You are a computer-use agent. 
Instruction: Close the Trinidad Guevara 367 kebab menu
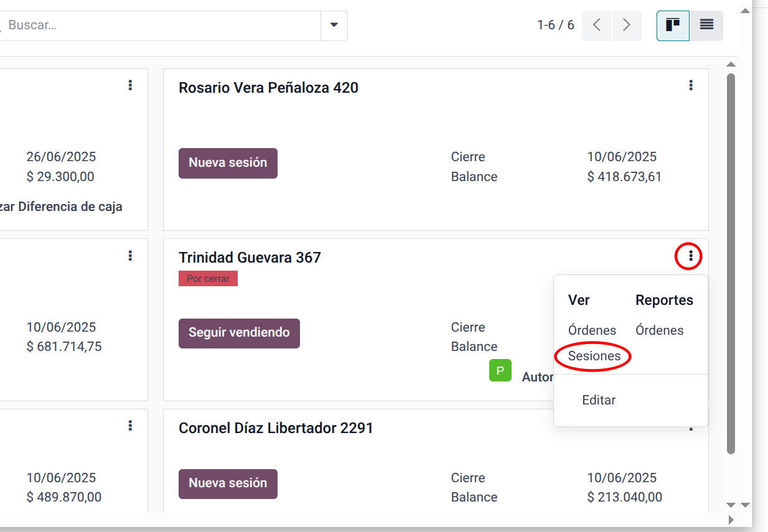[691, 256]
